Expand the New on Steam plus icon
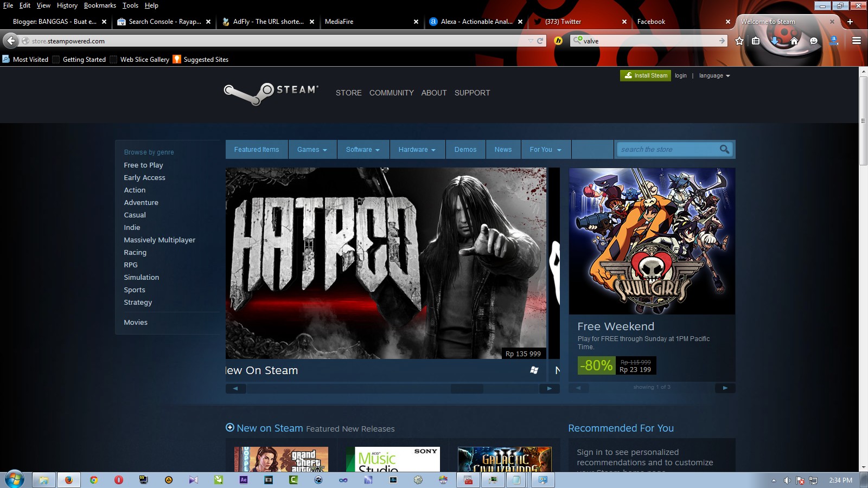 click(x=230, y=427)
